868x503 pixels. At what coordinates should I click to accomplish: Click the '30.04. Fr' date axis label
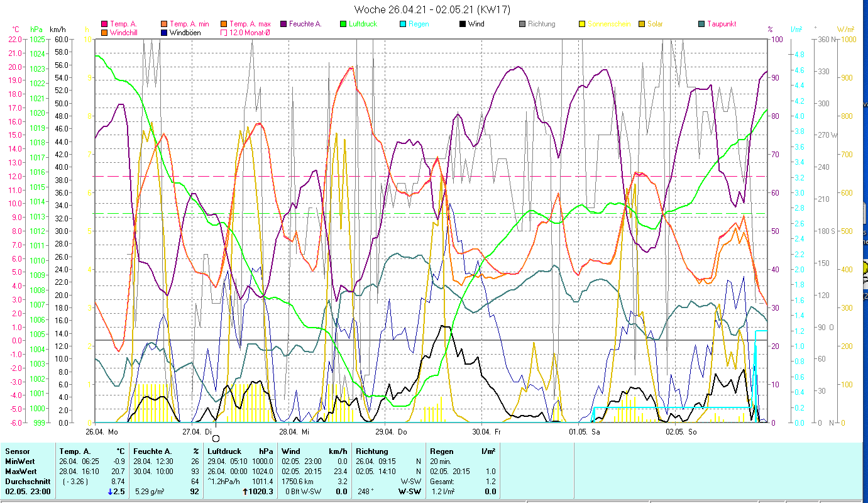tap(486, 432)
